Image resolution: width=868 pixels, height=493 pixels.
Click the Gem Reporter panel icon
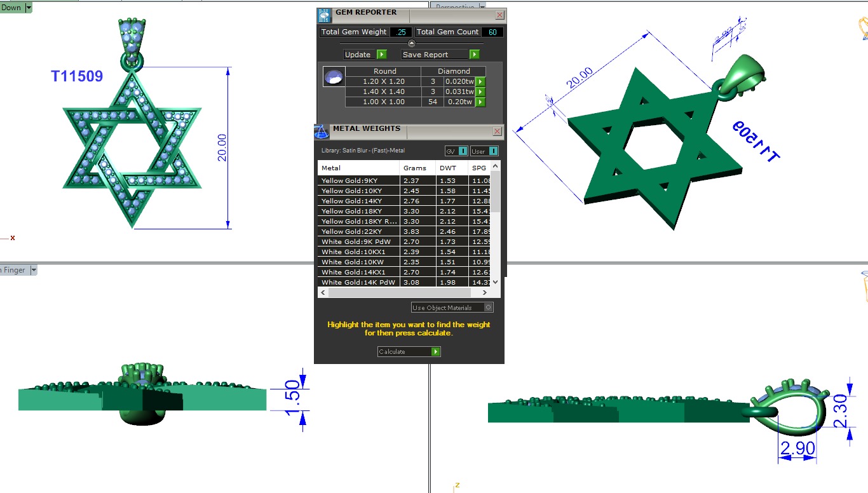325,16
